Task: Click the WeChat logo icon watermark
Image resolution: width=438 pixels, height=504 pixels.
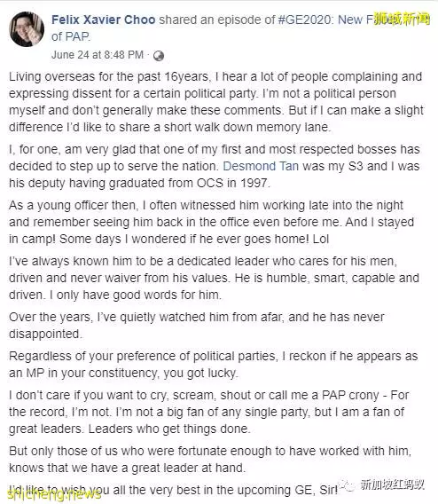Action: point(348,484)
